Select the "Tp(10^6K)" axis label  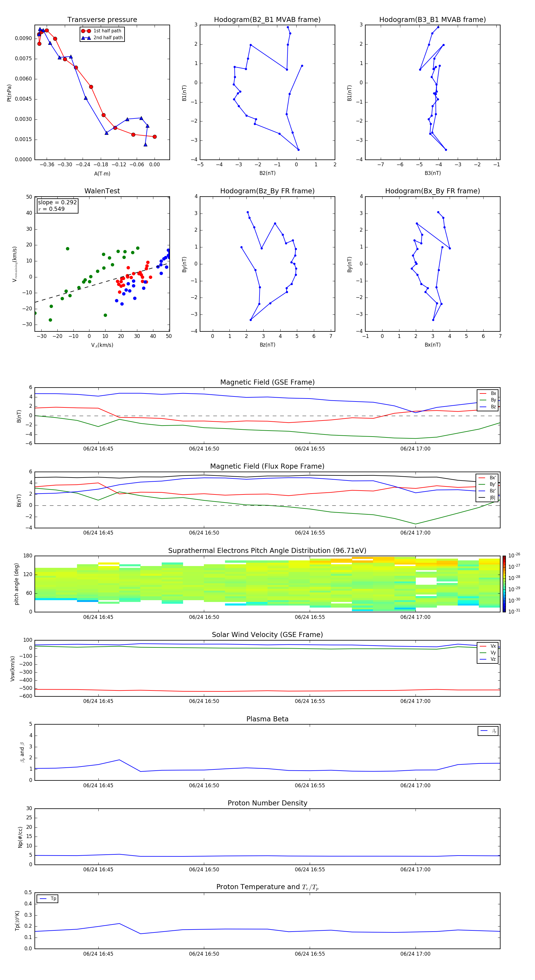17,921
